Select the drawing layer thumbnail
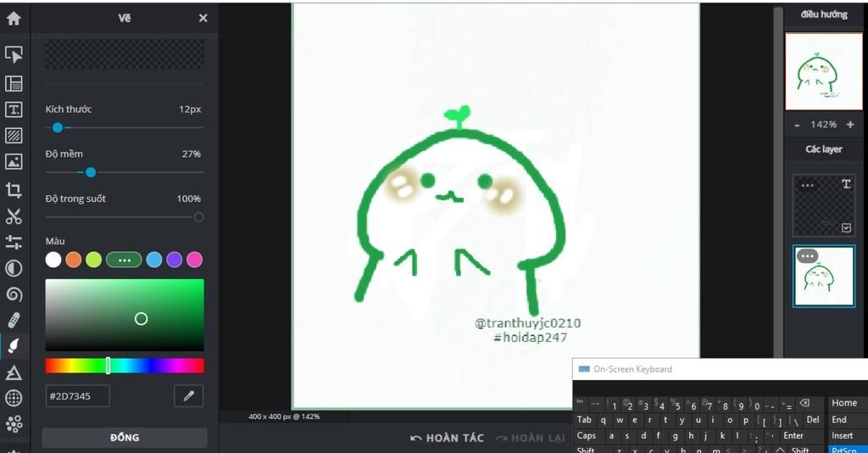The width and height of the screenshot is (868, 453). (824, 277)
